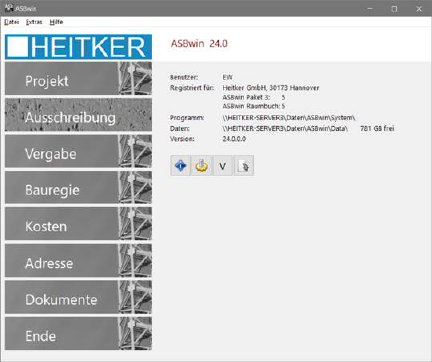Open the Hilfe menu

pyautogui.click(x=56, y=22)
